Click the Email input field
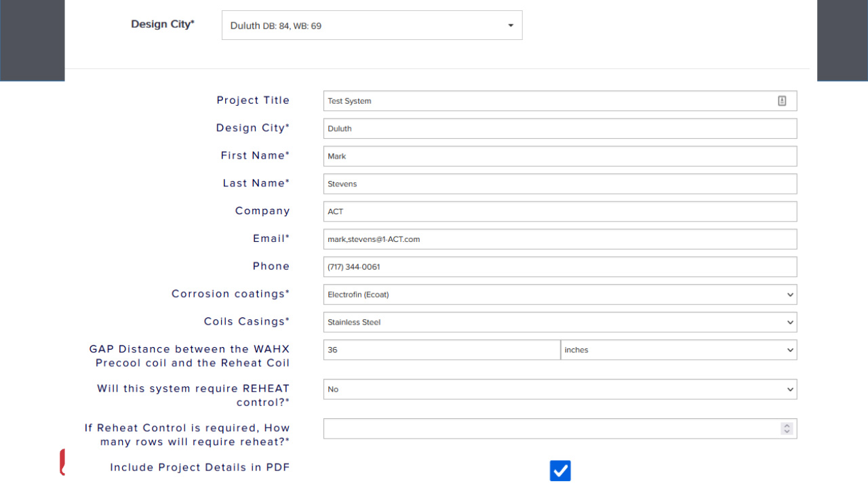 click(560, 239)
